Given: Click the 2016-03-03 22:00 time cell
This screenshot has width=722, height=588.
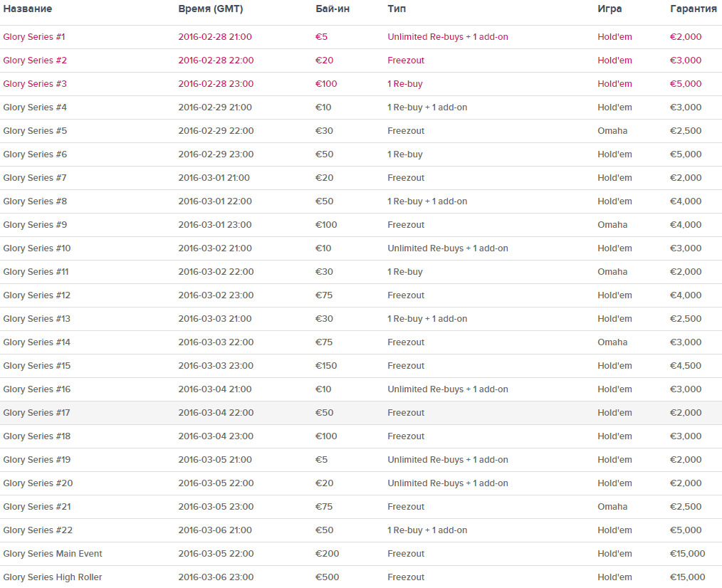Looking at the screenshot, I should [x=216, y=342].
